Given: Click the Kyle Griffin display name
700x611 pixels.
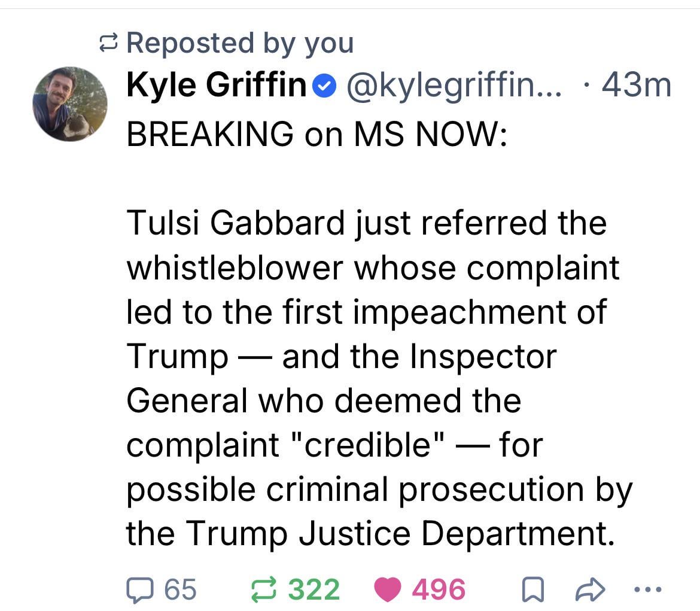Looking at the screenshot, I should [217, 86].
